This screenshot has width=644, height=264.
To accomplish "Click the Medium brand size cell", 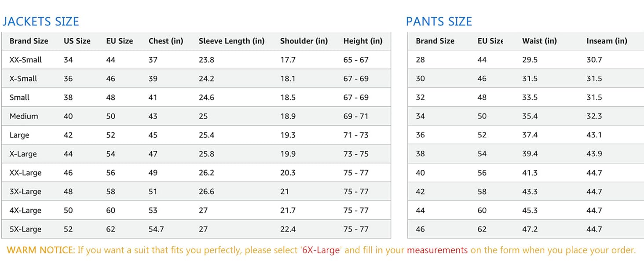I will (24, 116).
